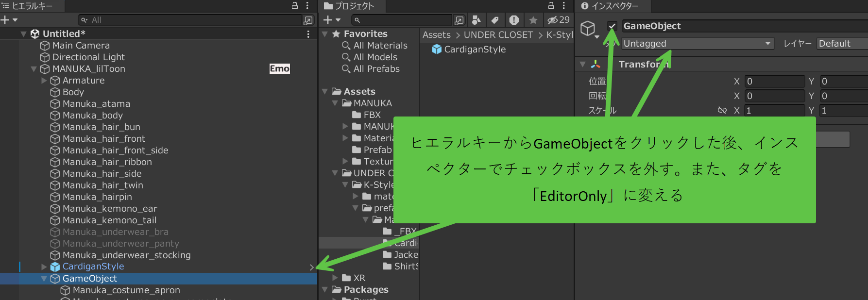Click the blue prefab icon of CardiganStyle in Hierarchy
868x300 pixels.
55,267
